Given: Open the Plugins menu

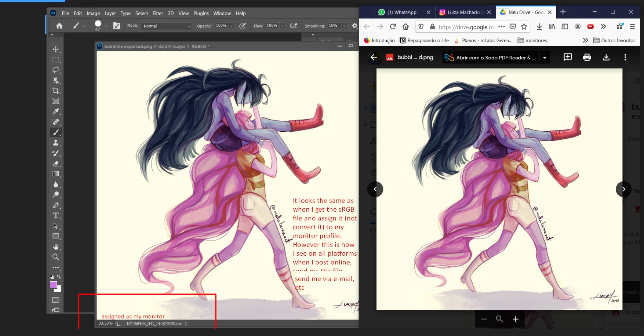Looking at the screenshot, I should pyautogui.click(x=201, y=13).
